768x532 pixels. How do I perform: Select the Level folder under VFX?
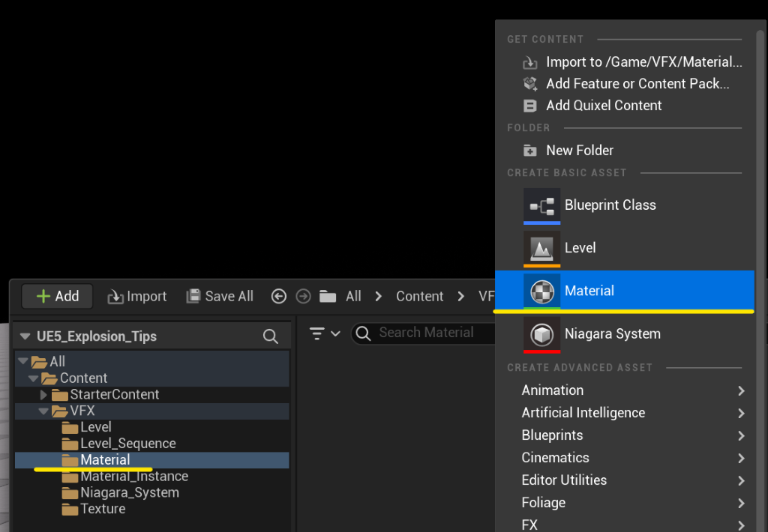(151, 427)
